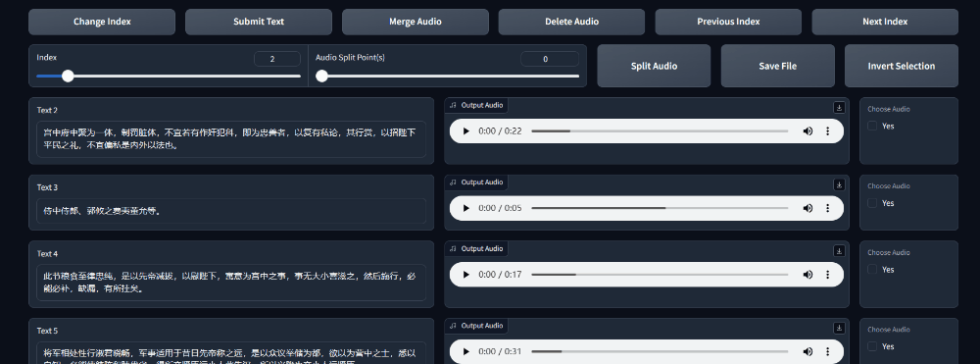Image resolution: width=980 pixels, height=364 pixels.
Task: Download the Text 2 output audio
Action: tap(839, 108)
